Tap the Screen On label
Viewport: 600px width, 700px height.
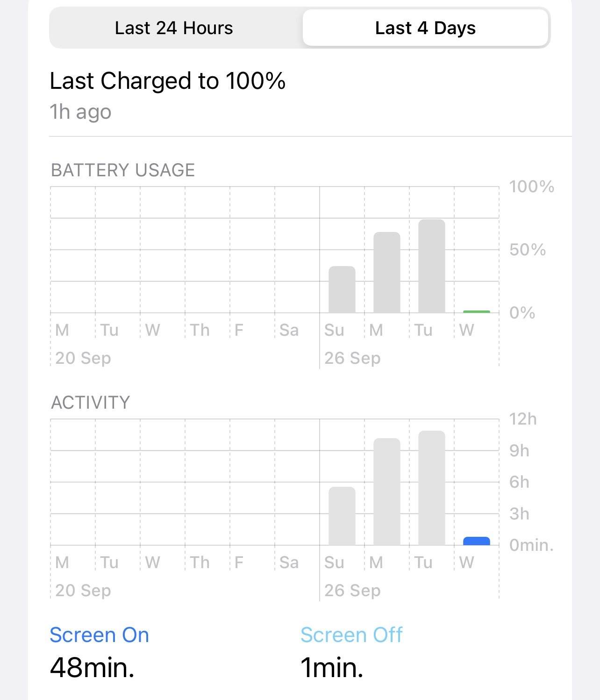pyautogui.click(x=100, y=635)
